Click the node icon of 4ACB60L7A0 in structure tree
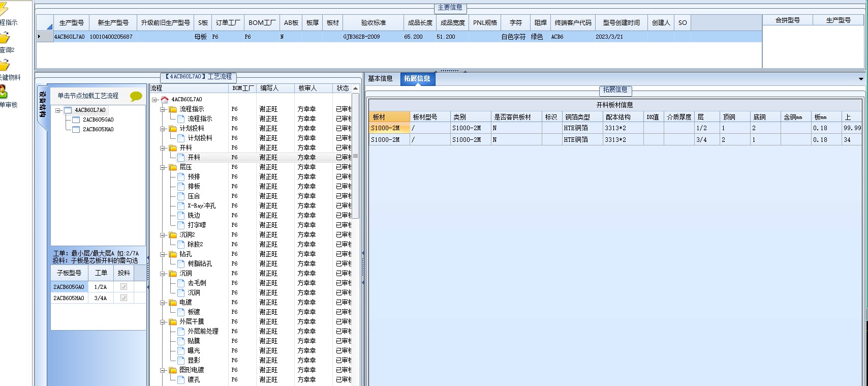The height and width of the screenshot is (386, 868). click(68, 110)
